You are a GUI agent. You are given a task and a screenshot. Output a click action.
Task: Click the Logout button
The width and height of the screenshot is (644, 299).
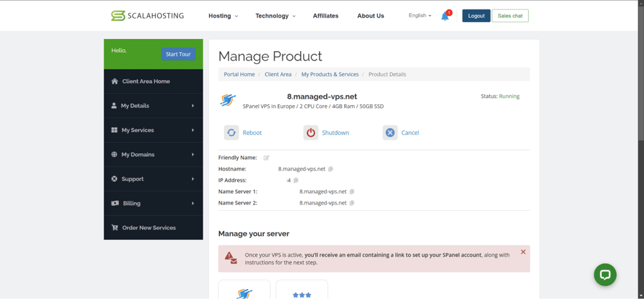pos(477,16)
